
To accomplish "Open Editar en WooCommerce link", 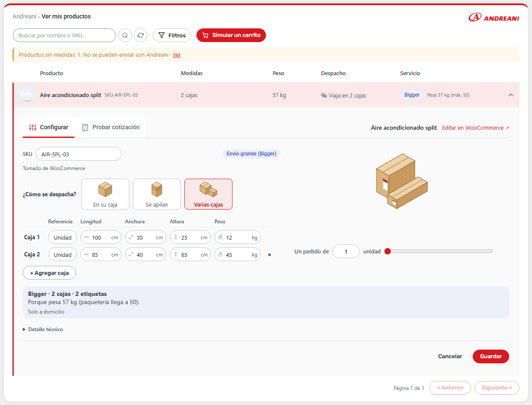I will [x=476, y=128].
